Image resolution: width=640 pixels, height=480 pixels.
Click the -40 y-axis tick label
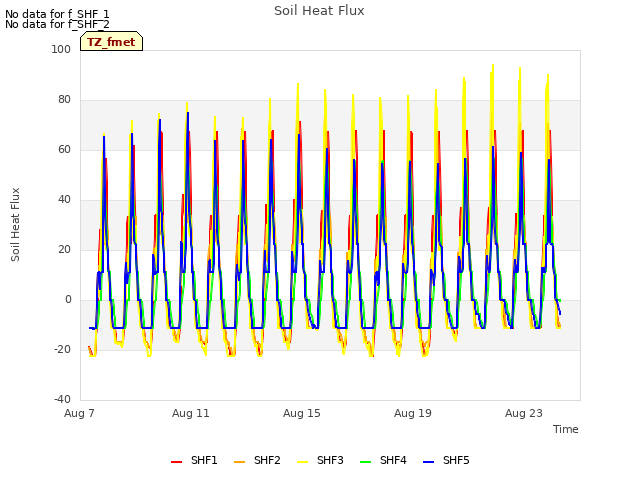point(62,400)
